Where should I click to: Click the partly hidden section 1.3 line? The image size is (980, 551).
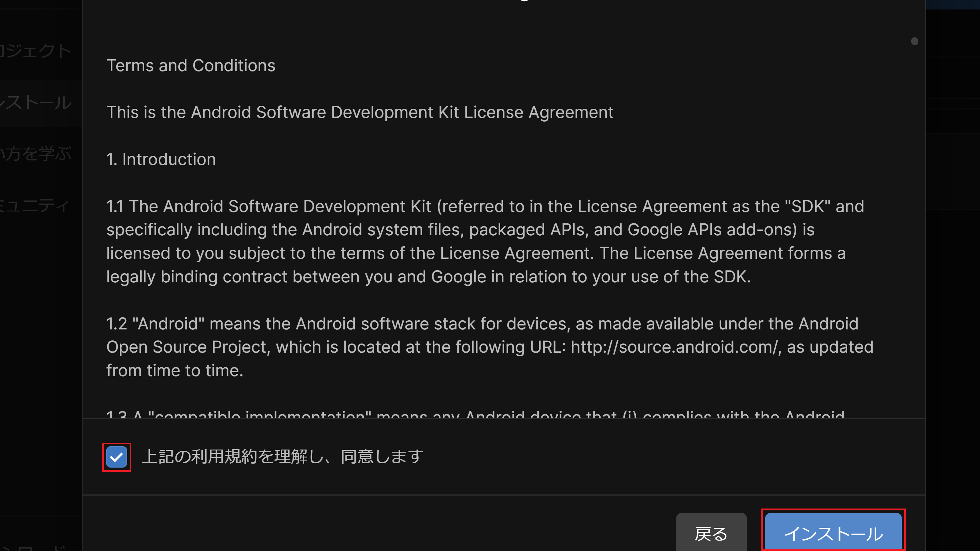[x=475, y=414]
